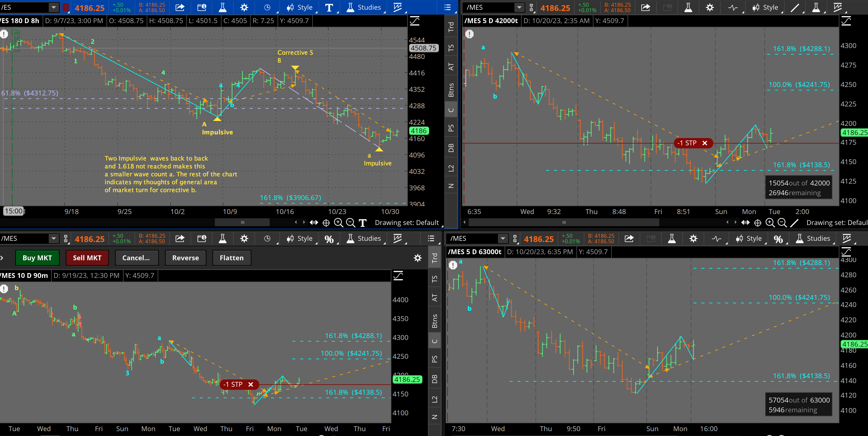Open Patterns icon on /MES 63000t chart
The width and height of the screenshot is (868, 436).
tap(847, 239)
